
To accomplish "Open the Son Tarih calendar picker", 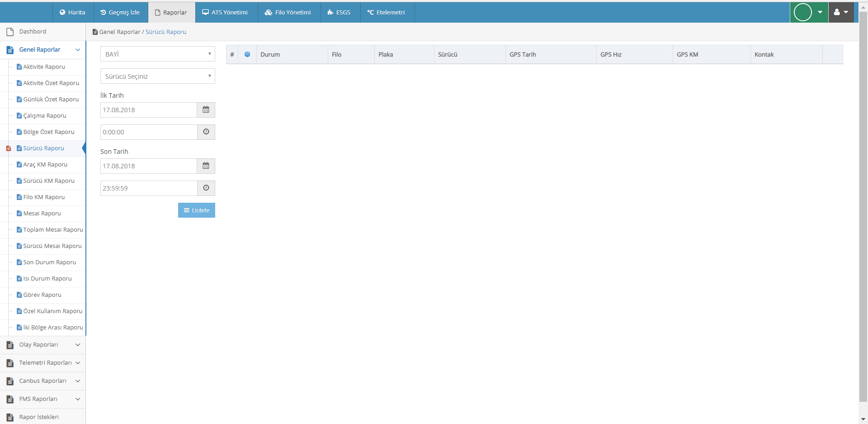I will coord(206,166).
